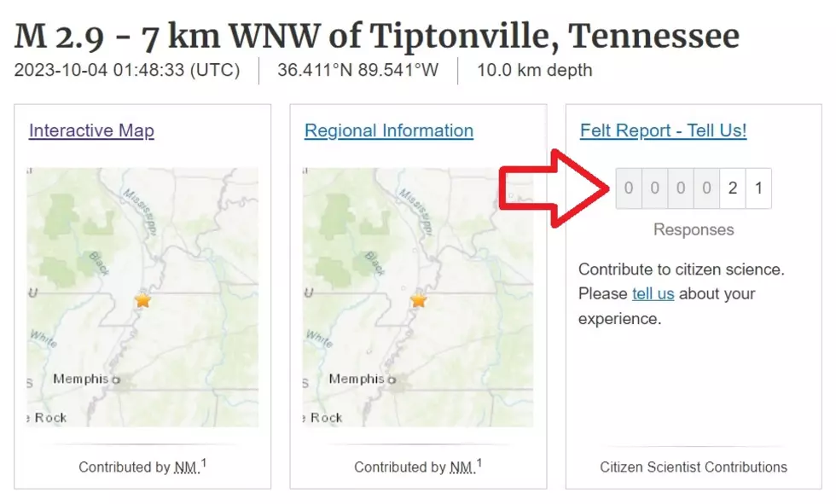
Task: Click Citizen Scientist Contributions footer text
Action: click(693, 467)
